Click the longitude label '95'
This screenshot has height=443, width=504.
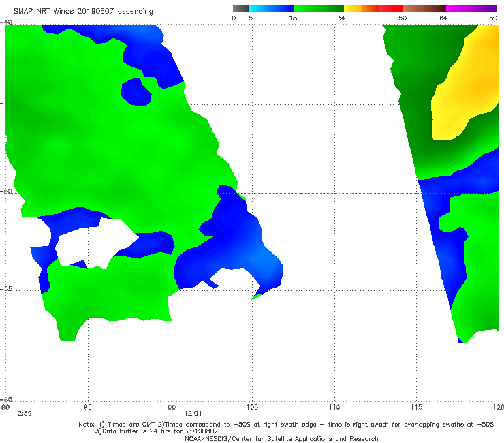click(87, 407)
